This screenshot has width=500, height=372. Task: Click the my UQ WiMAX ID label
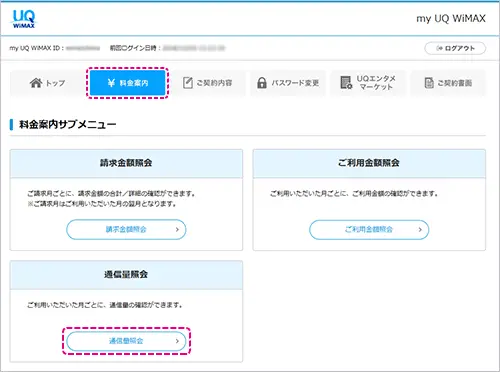pyautogui.click(x=37, y=48)
